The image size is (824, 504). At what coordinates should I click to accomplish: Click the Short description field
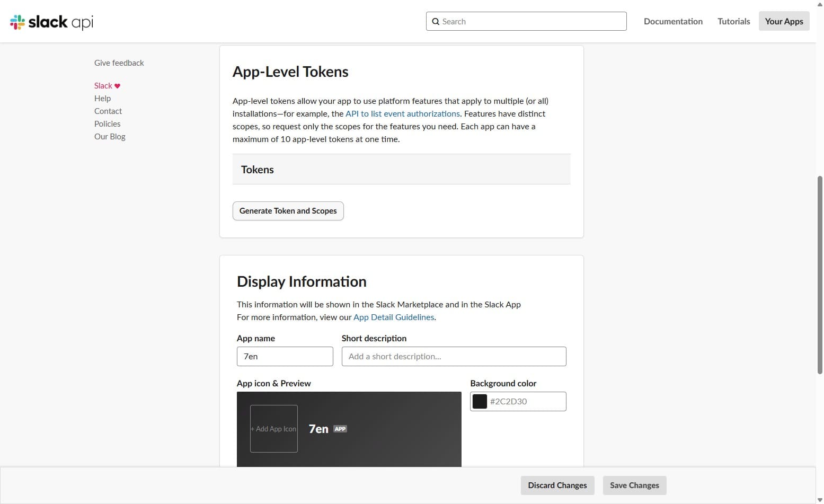tap(454, 356)
